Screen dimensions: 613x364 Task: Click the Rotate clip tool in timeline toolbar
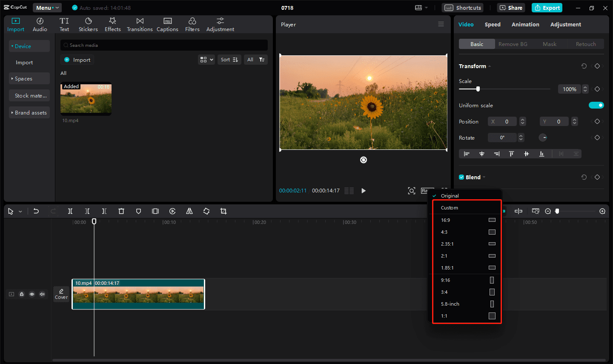point(206,211)
